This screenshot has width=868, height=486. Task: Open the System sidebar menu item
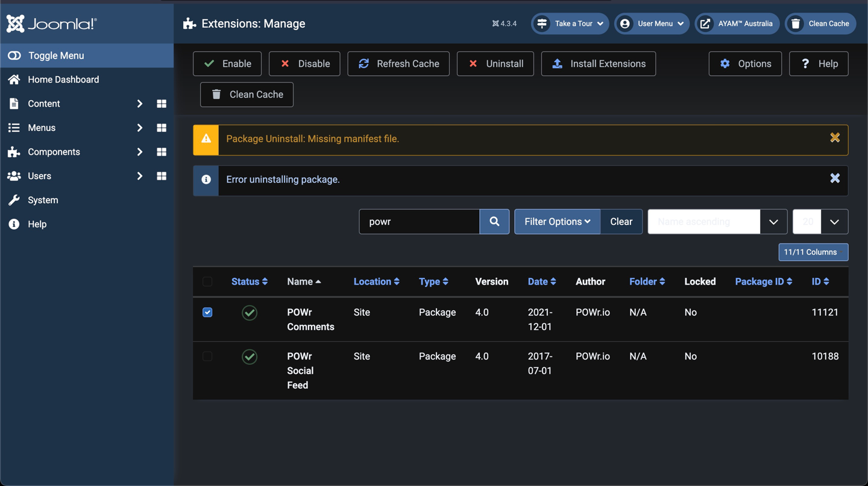click(43, 200)
